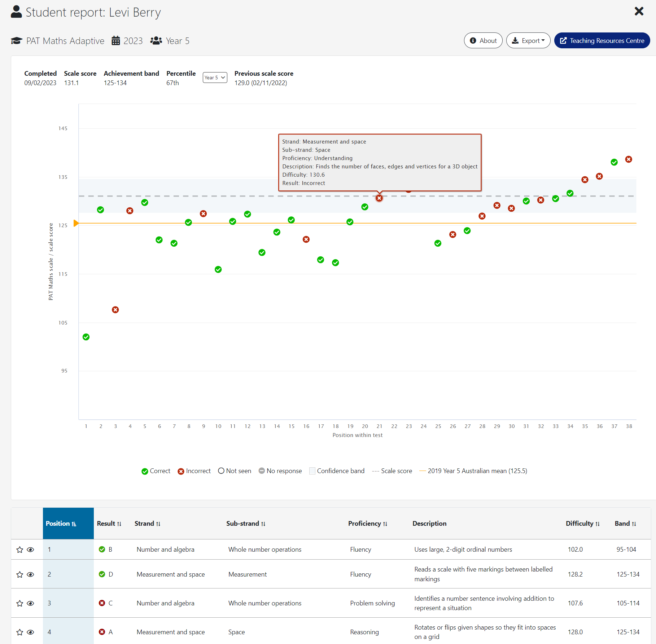Sort by the Strand column header

click(147, 524)
